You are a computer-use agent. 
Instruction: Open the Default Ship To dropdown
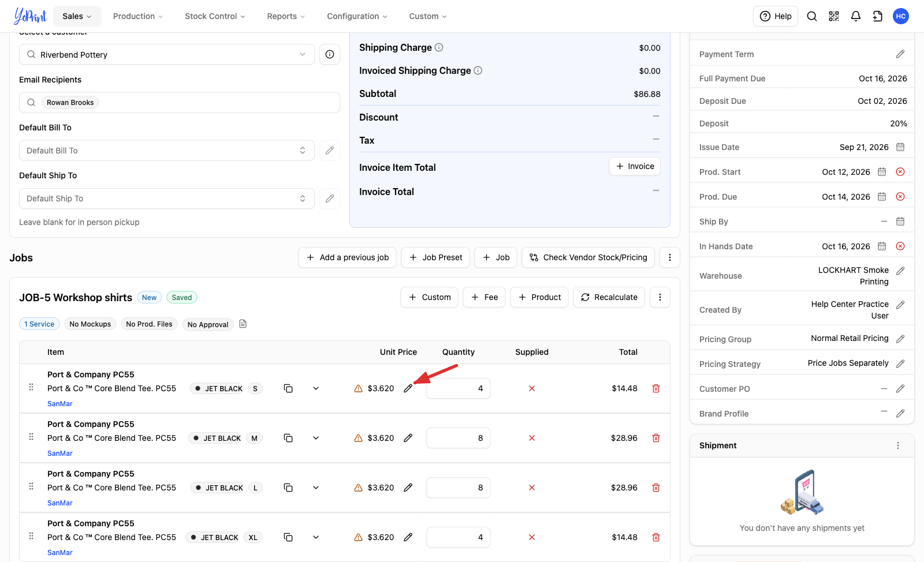[167, 198]
